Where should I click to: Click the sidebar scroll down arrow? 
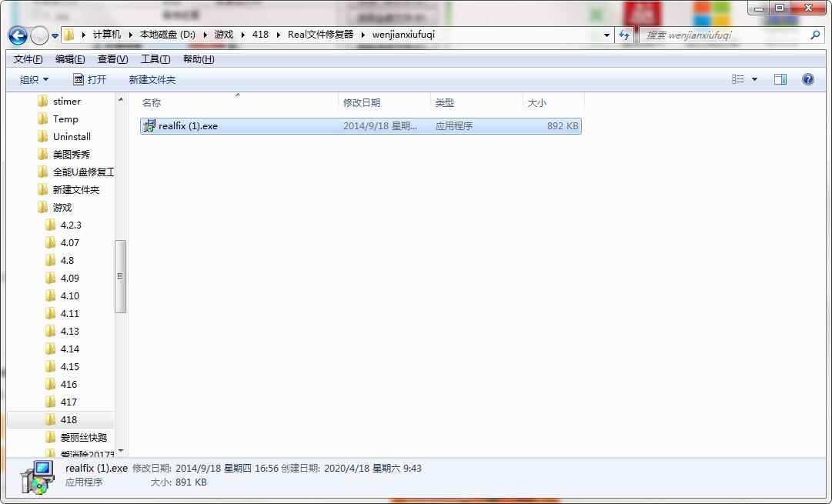[x=120, y=451]
